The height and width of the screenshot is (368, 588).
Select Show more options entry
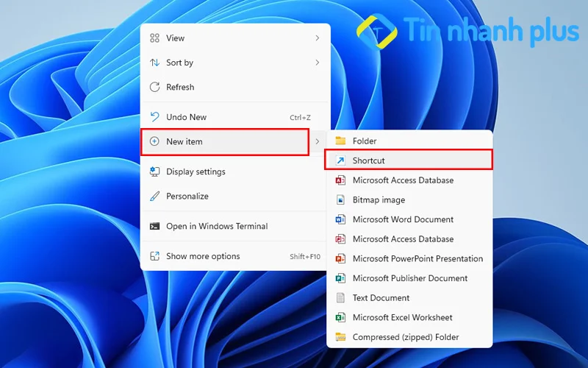[x=235, y=256]
